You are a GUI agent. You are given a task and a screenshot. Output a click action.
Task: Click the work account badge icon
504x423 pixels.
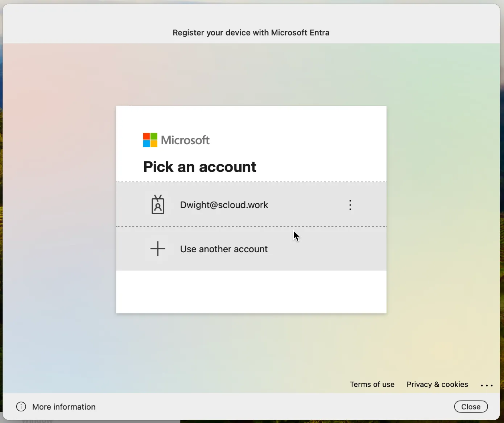coord(158,204)
